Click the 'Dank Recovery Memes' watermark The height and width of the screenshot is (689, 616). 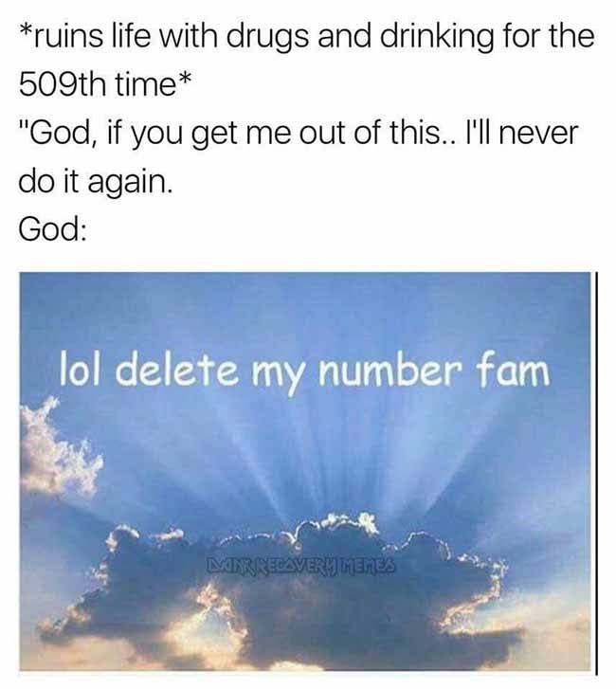click(x=302, y=566)
